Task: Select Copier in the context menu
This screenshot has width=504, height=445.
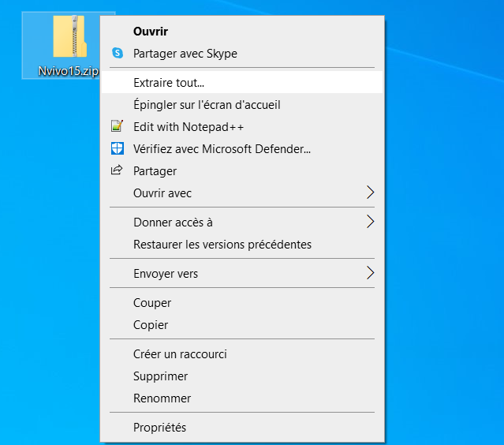Action: point(151,325)
